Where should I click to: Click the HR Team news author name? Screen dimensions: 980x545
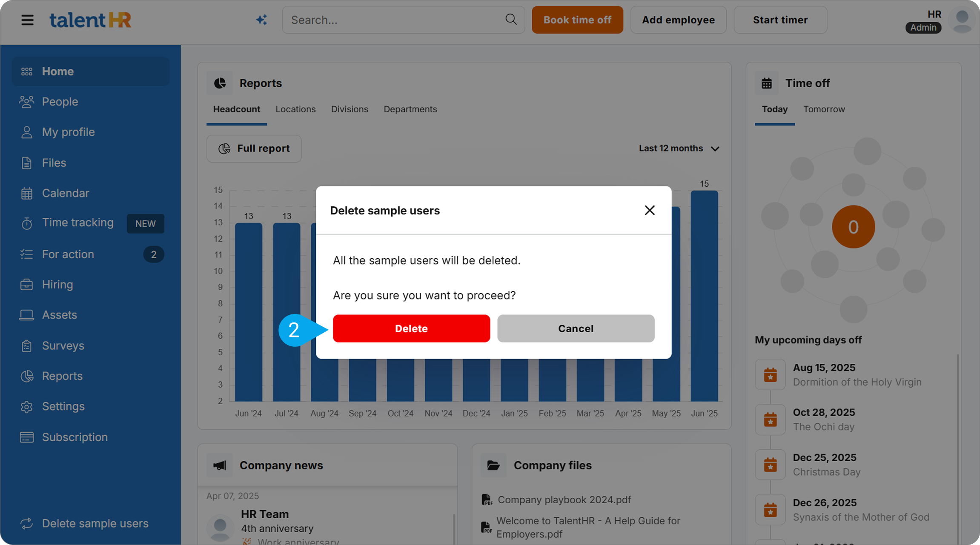[265, 514]
